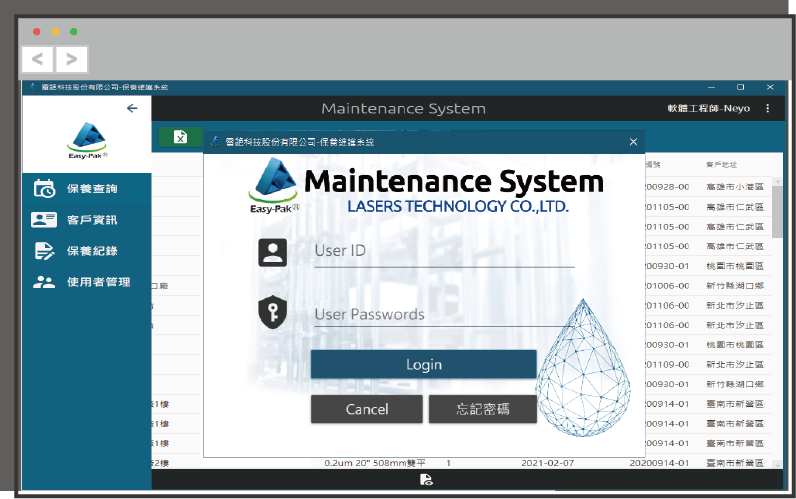Image resolution: width=796 pixels, height=499 pixels.
Task: Click the 新竹縣湖口鄉 cell below 桃園市桃園區
Action: pyautogui.click(x=735, y=286)
